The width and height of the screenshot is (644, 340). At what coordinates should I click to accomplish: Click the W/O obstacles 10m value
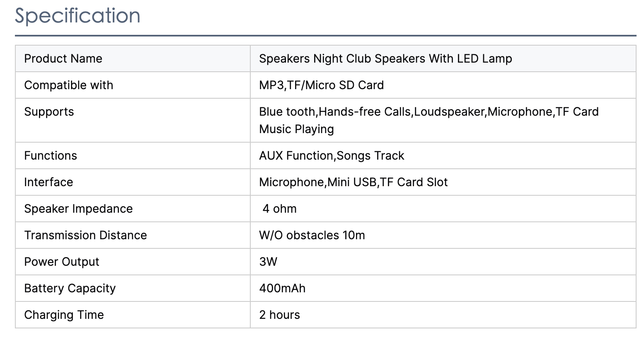(312, 235)
